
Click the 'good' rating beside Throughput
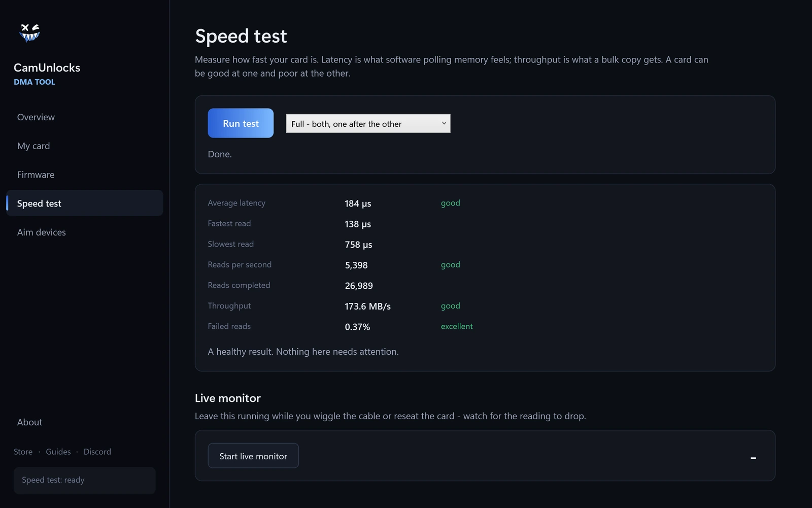point(451,306)
